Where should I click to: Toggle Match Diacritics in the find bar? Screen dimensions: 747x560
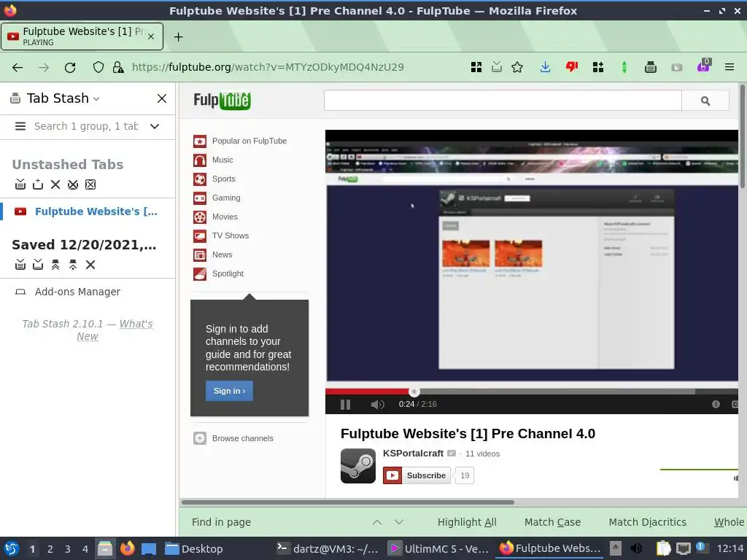pos(648,522)
